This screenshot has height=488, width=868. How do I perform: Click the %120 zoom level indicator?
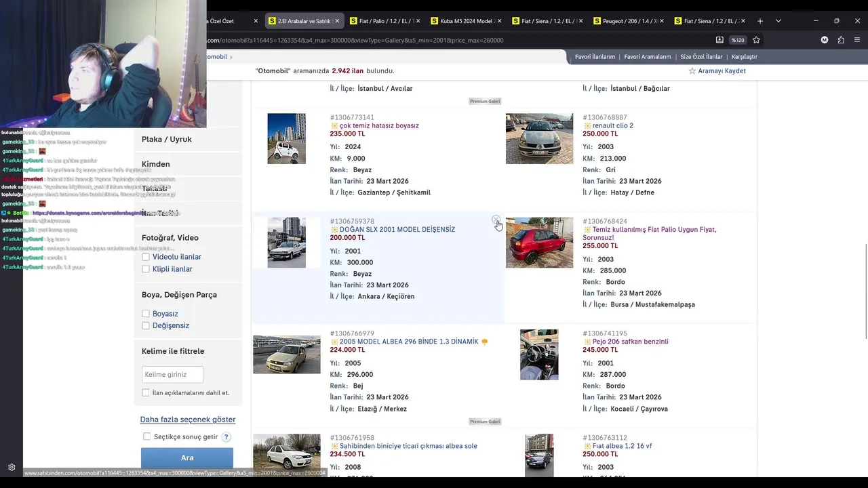(x=738, y=40)
